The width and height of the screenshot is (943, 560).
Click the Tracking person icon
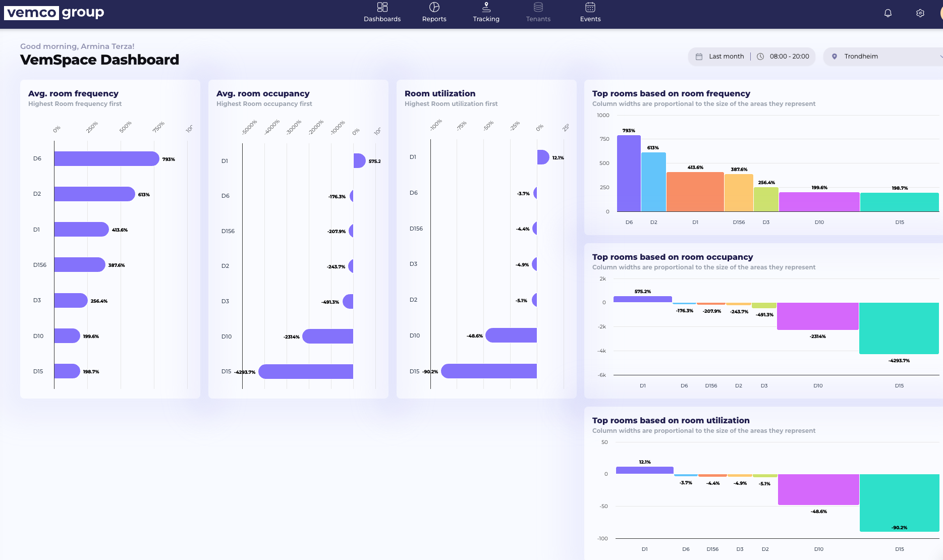point(486,7)
